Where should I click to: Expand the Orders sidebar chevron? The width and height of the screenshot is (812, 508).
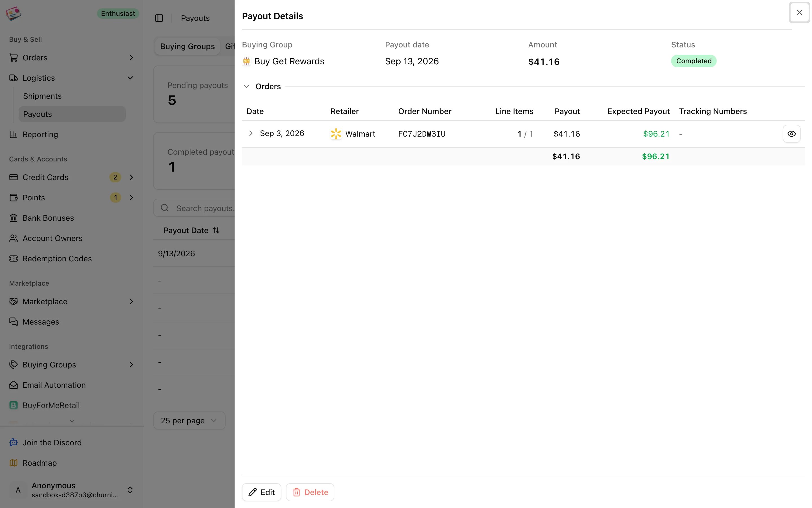click(x=131, y=58)
